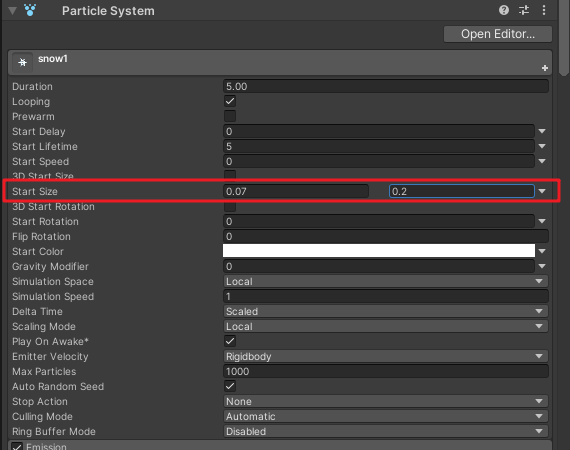Collapse the Particle System component foldout

point(12,11)
